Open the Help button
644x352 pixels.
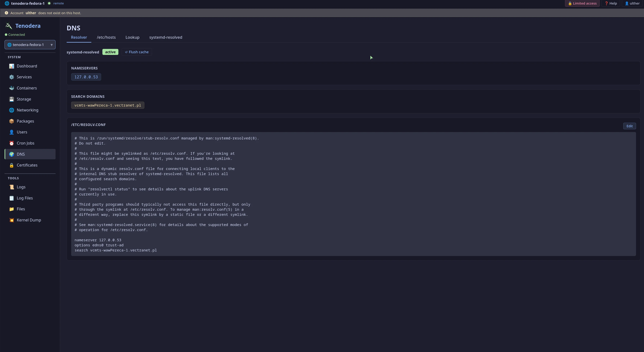click(611, 3)
